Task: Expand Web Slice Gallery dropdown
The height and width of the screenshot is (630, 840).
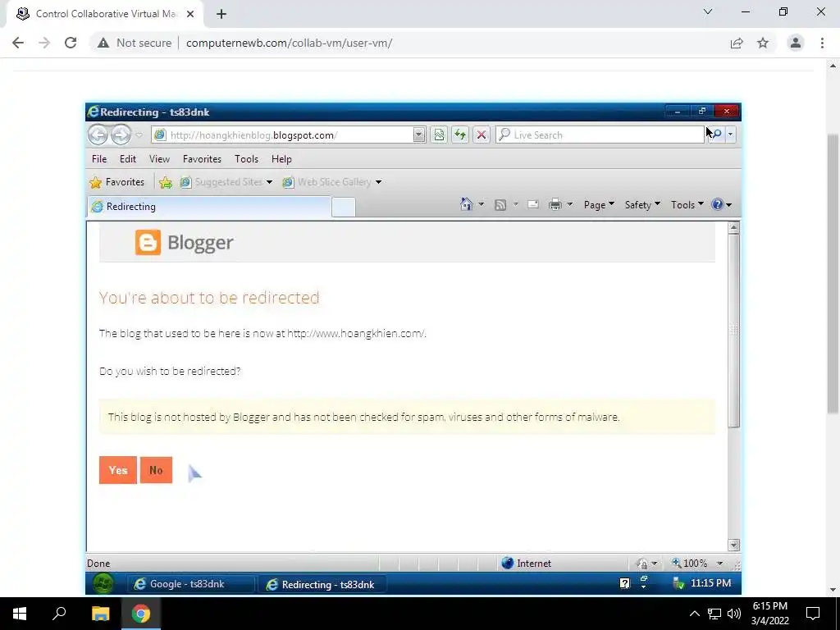Action: click(379, 182)
